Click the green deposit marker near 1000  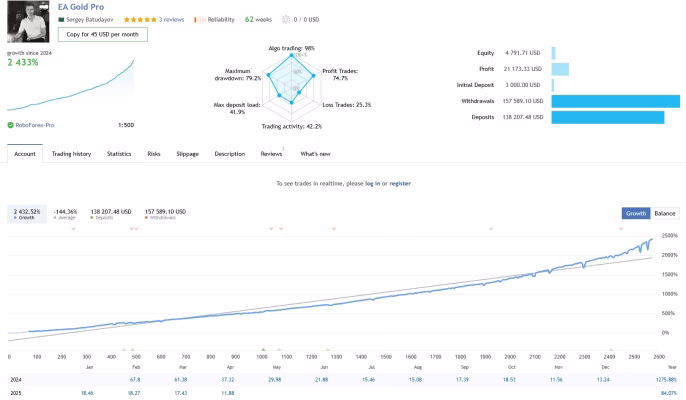pos(263,349)
